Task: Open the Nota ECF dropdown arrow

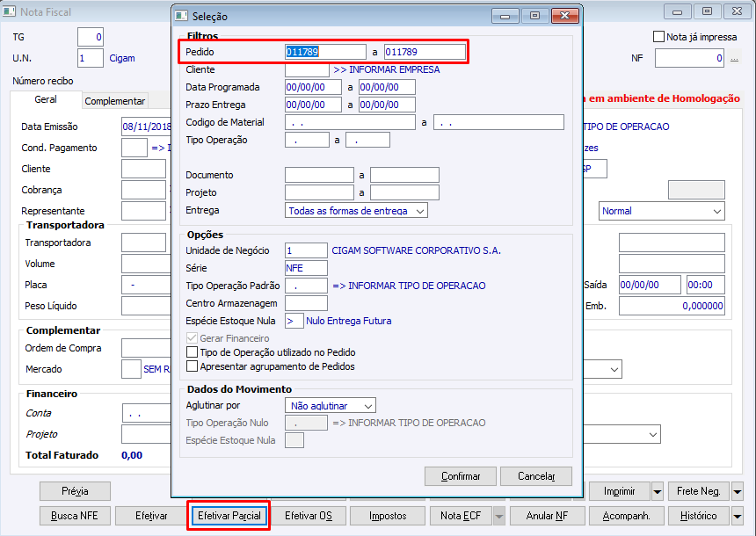Action: [x=499, y=517]
